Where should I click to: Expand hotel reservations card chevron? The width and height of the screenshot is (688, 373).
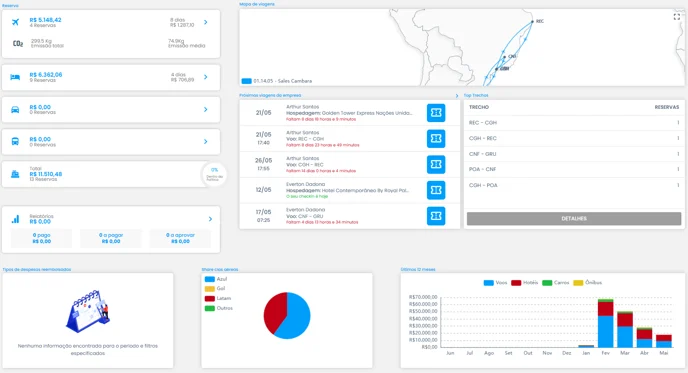click(x=205, y=77)
